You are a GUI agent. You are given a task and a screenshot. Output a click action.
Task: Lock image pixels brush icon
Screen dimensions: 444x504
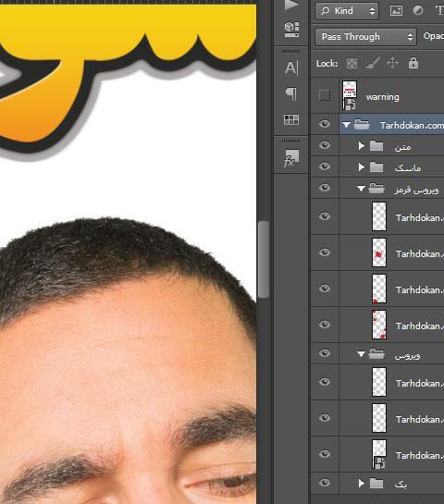pos(372,63)
